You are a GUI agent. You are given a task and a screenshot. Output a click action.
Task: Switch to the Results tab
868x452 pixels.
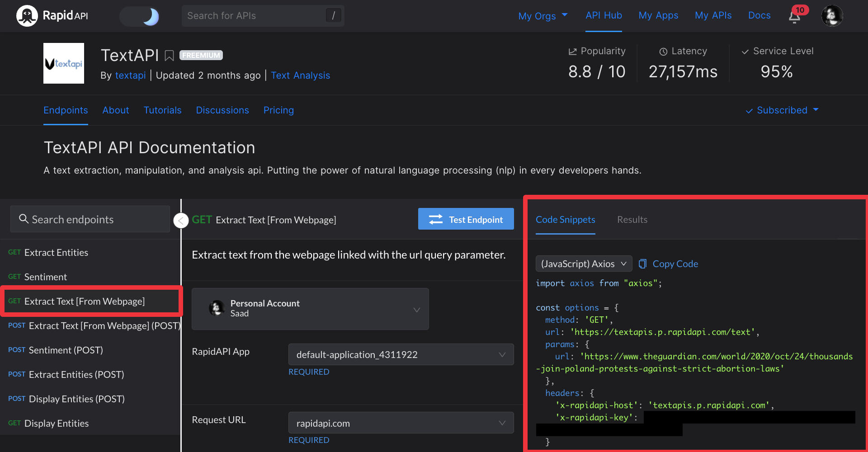tap(632, 220)
